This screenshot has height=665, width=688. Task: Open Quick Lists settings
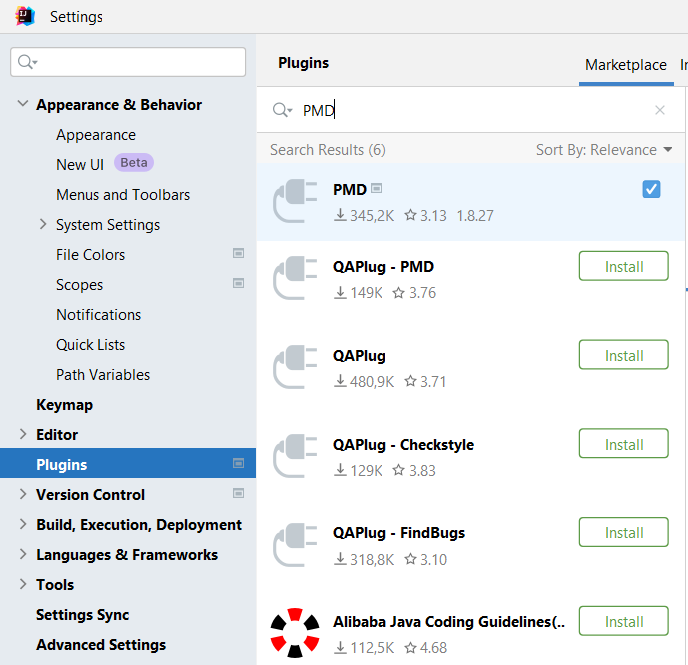(90, 344)
